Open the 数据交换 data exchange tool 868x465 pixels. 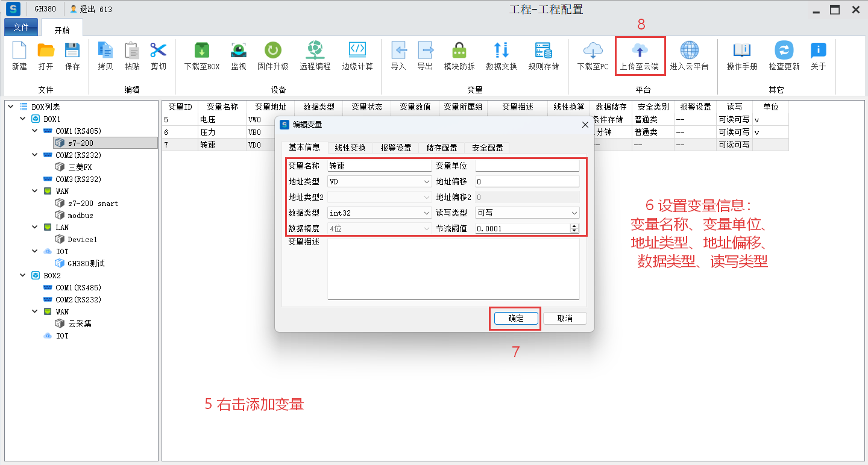coord(502,50)
